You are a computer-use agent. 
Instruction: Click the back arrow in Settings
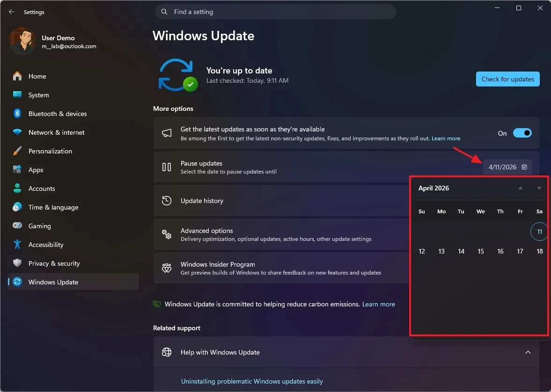point(12,12)
